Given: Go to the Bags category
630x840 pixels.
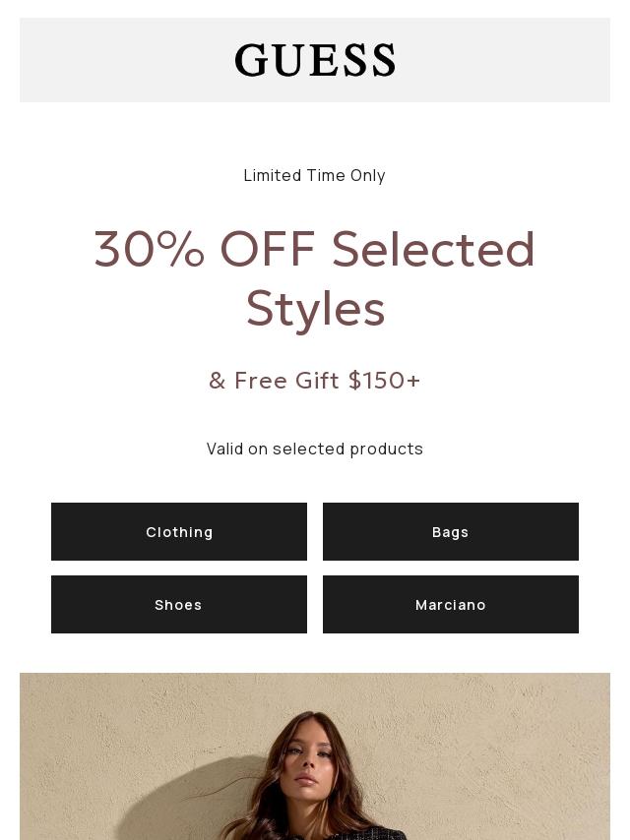Looking at the screenshot, I should click(451, 532).
